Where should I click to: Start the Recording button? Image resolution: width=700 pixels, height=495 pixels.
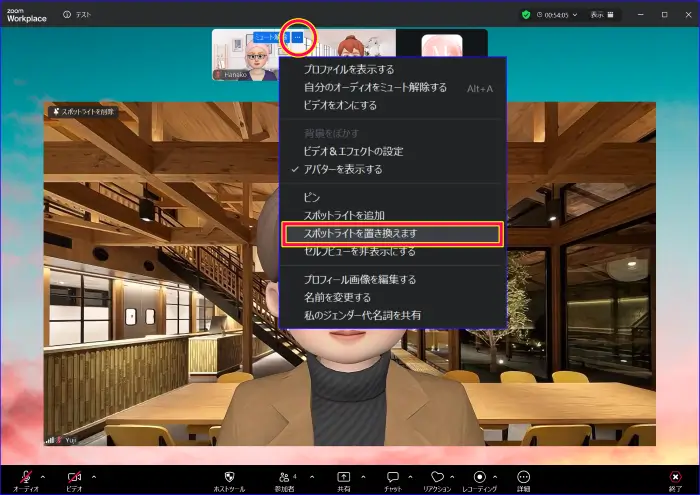pyautogui.click(x=479, y=477)
